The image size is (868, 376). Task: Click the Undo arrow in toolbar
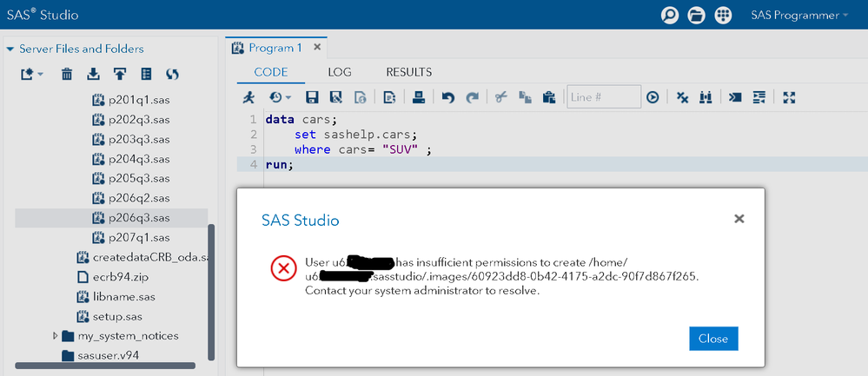[448, 97]
